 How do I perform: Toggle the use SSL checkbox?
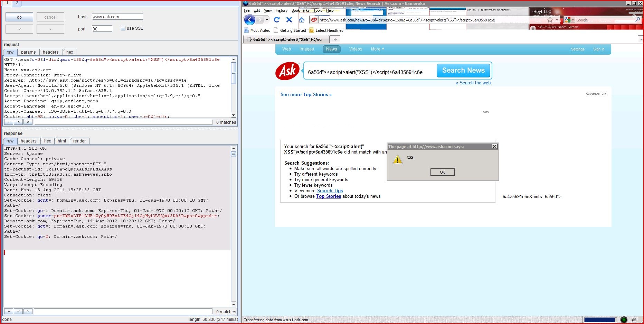(x=123, y=28)
